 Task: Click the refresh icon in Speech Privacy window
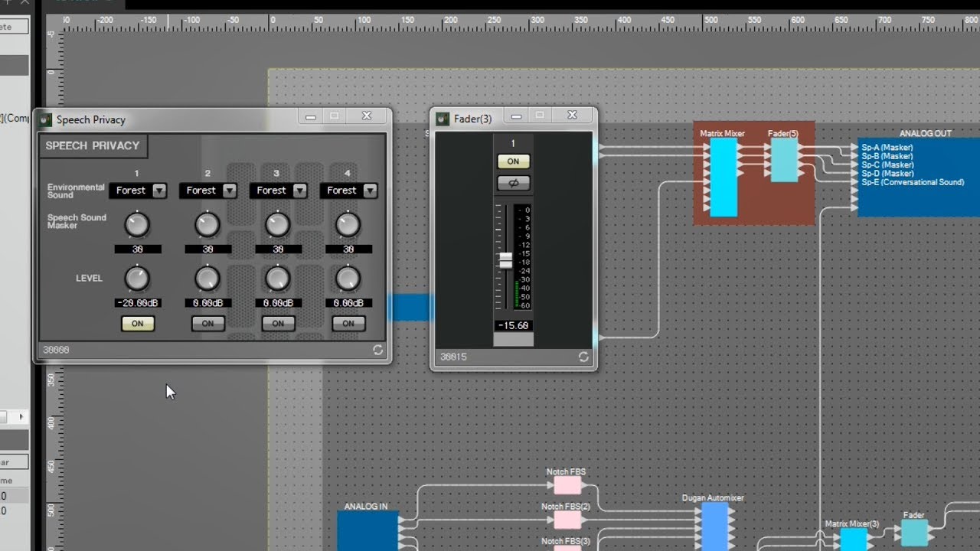[378, 350]
